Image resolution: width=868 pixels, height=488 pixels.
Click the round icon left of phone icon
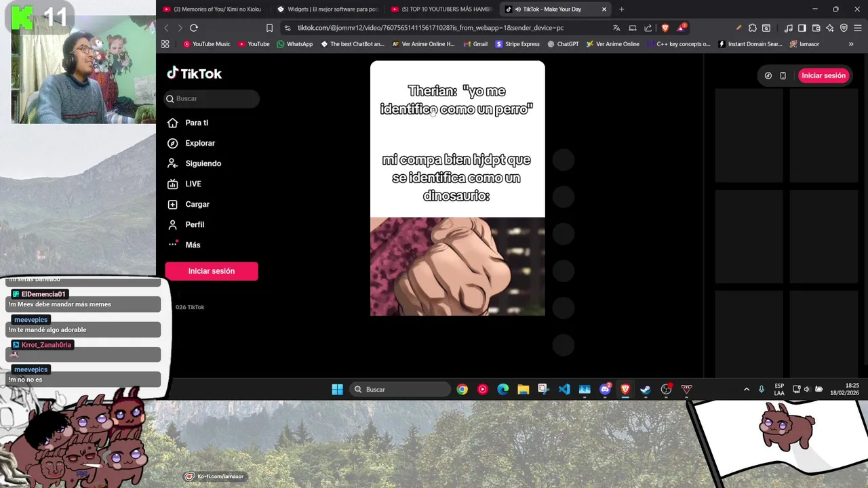pos(768,75)
